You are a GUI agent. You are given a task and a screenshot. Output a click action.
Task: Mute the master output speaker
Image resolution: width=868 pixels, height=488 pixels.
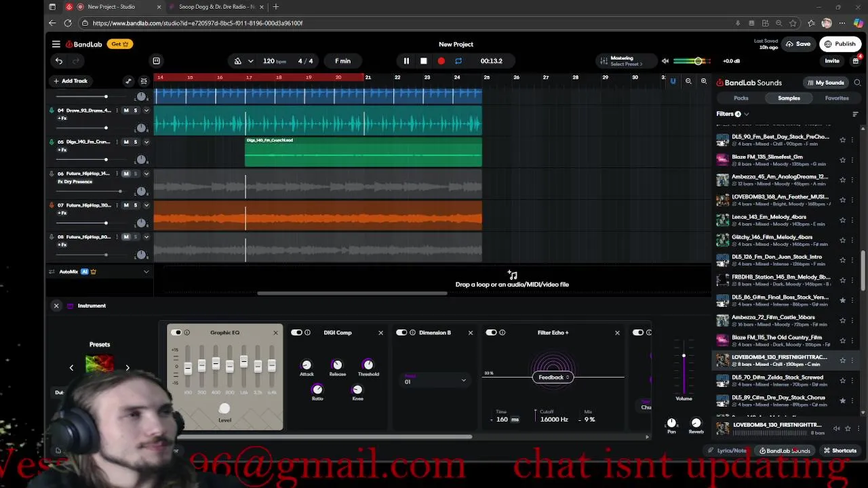click(x=665, y=61)
